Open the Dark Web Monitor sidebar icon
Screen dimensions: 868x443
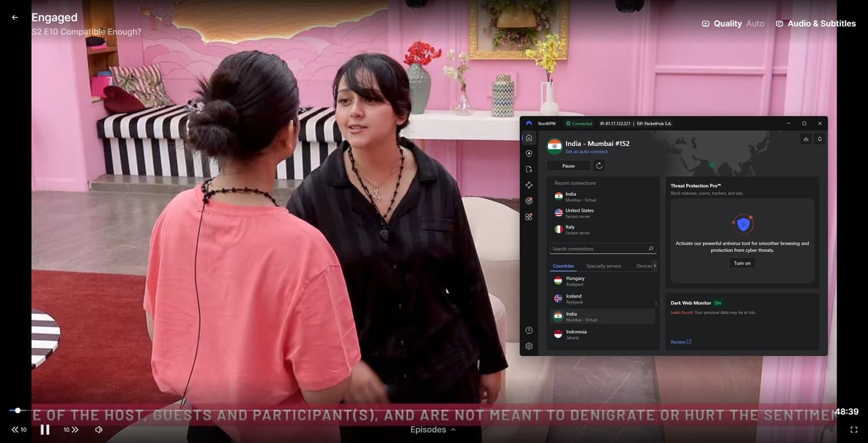coord(528,200)
